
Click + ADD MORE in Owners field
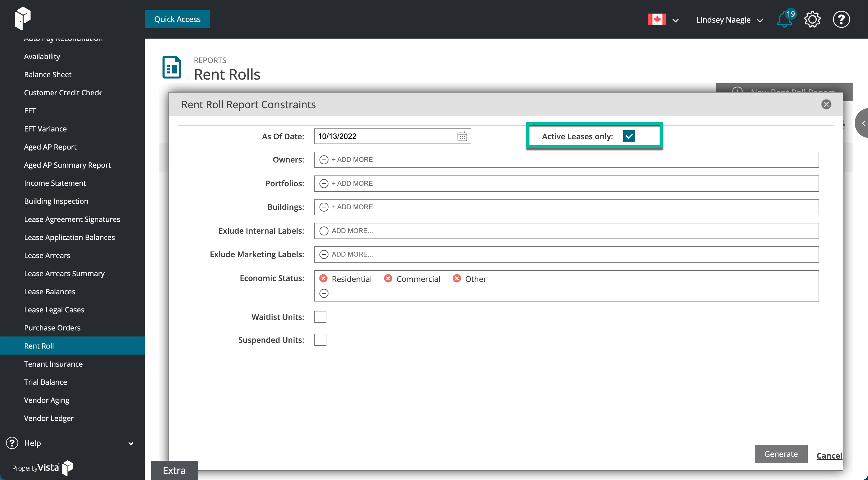click(x=352, y=160)
